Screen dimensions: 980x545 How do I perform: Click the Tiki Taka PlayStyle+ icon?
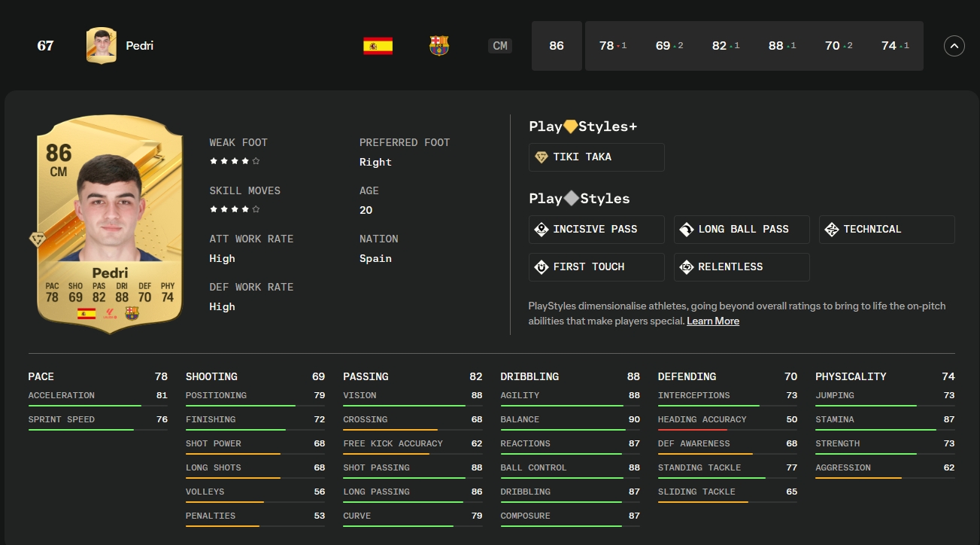coord(541,157)
